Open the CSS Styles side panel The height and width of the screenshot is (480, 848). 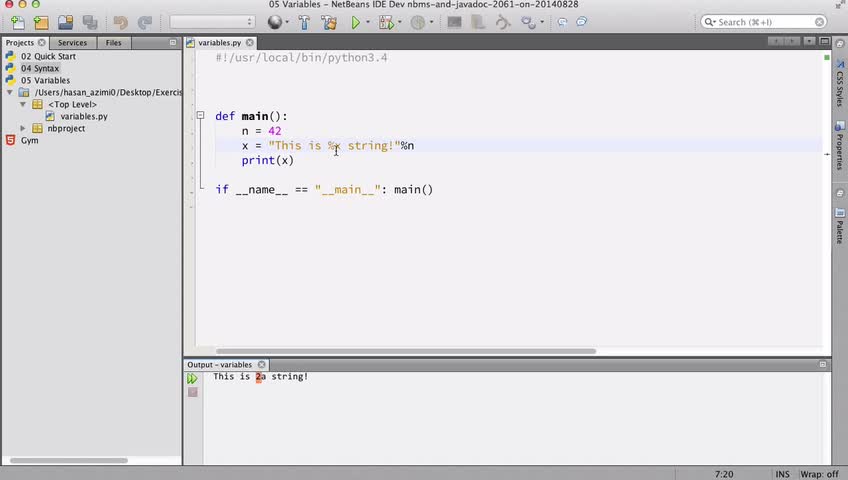pos(840,83)
